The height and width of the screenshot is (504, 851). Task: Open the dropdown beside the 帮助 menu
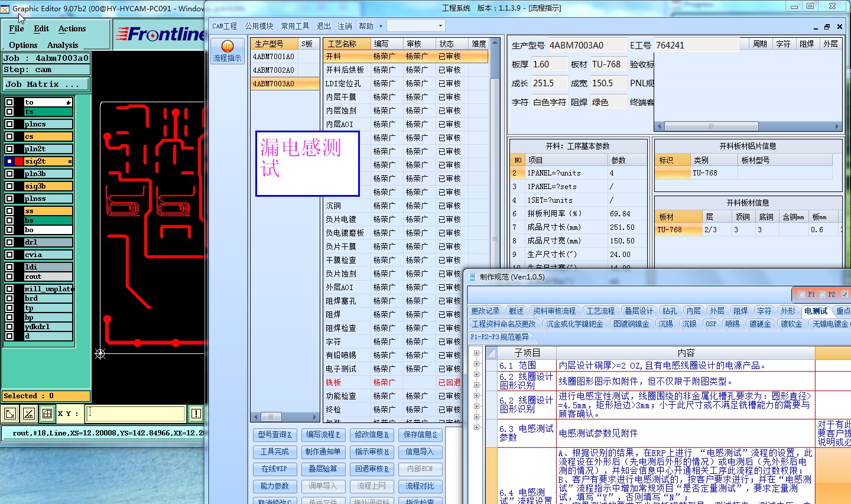[x=415, y=26]
